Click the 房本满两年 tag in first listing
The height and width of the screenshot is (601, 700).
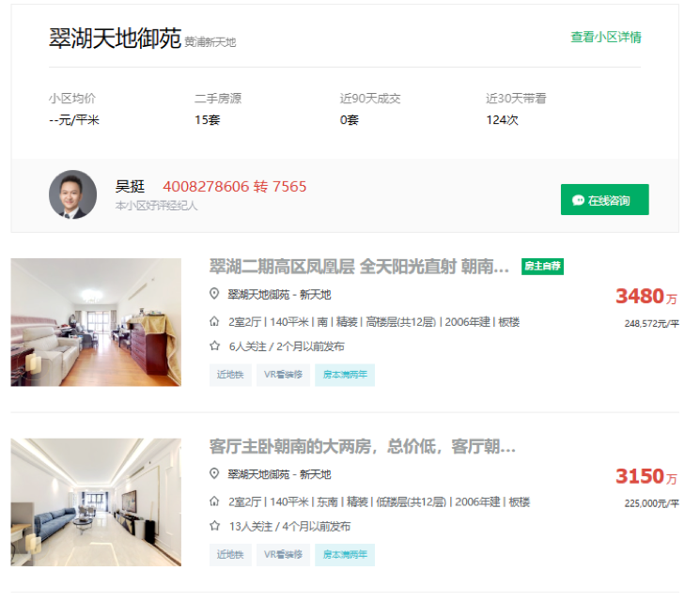345,375
